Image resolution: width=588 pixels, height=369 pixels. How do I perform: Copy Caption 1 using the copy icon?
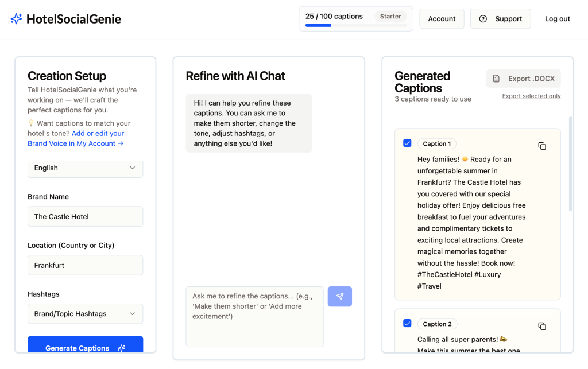541,146
